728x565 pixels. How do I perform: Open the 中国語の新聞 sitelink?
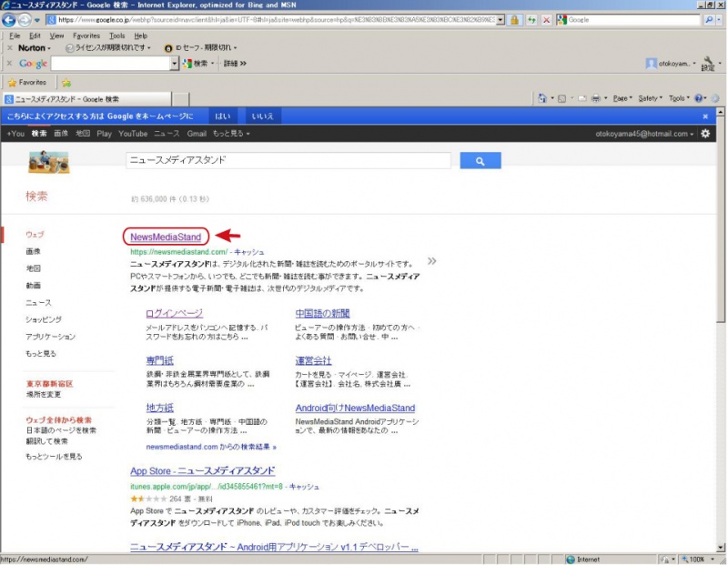[x=322, y=313]
